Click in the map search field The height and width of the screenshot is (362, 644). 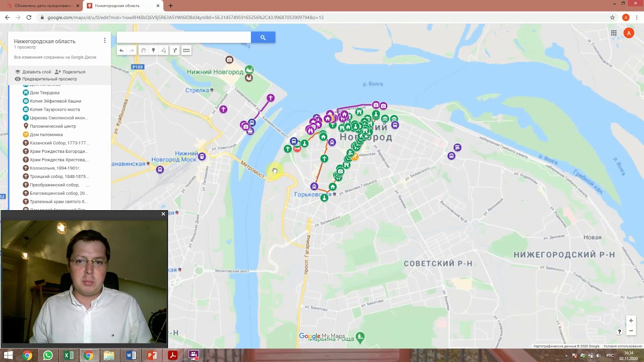tap(184, 37)
